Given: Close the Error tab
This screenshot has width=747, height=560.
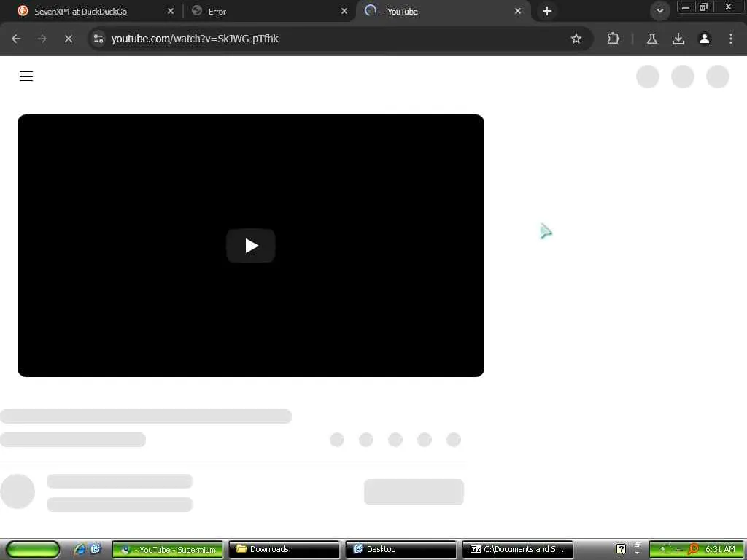Looking at the screenshot, I should coord(344,11).
